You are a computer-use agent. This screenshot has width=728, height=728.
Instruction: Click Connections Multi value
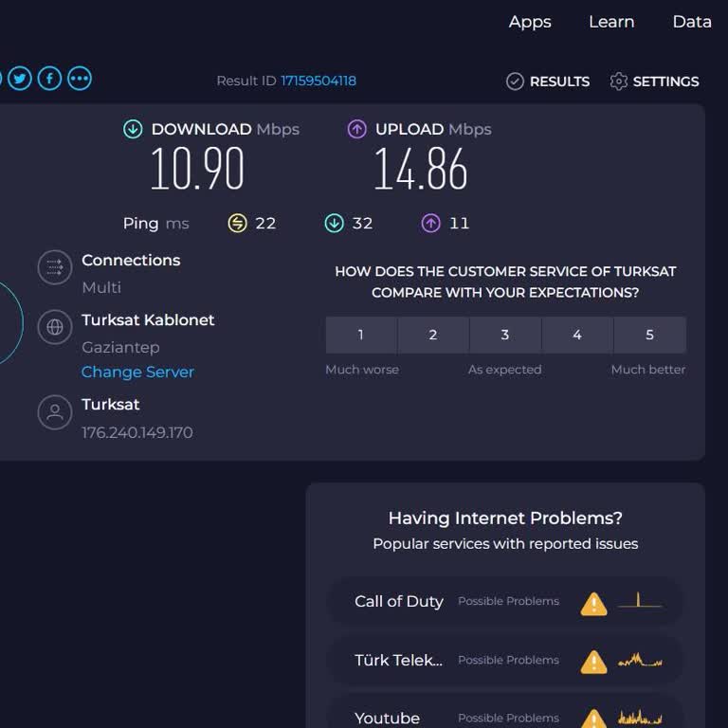click(x=101, y=288)
